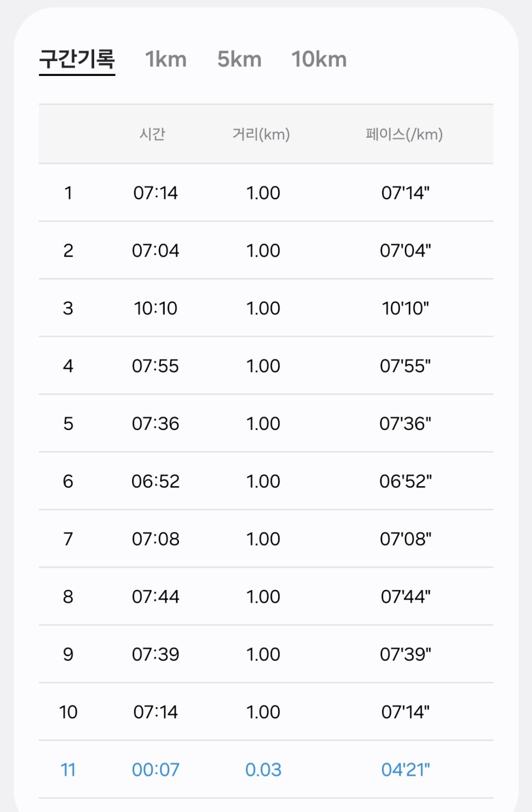Select lap 10 row number
Image resolution: width=532 pixels, height=812 pixels.
pyautogui.click(x=68, y=712)
